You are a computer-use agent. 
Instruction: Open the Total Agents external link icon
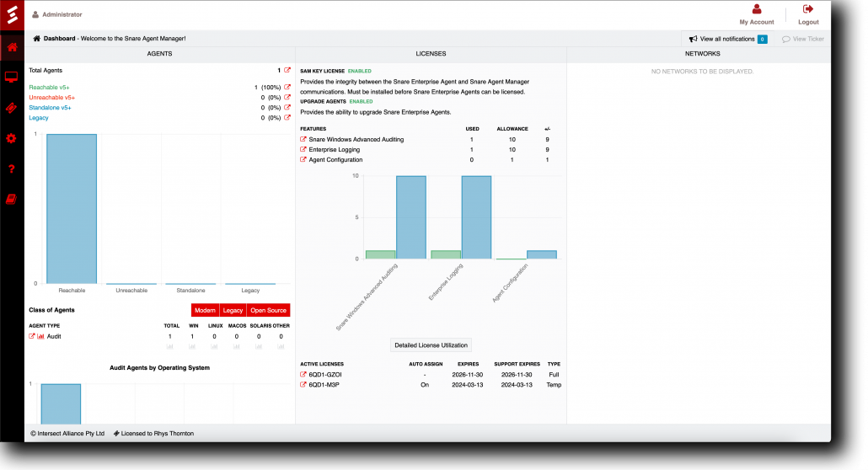coord(287,70)
